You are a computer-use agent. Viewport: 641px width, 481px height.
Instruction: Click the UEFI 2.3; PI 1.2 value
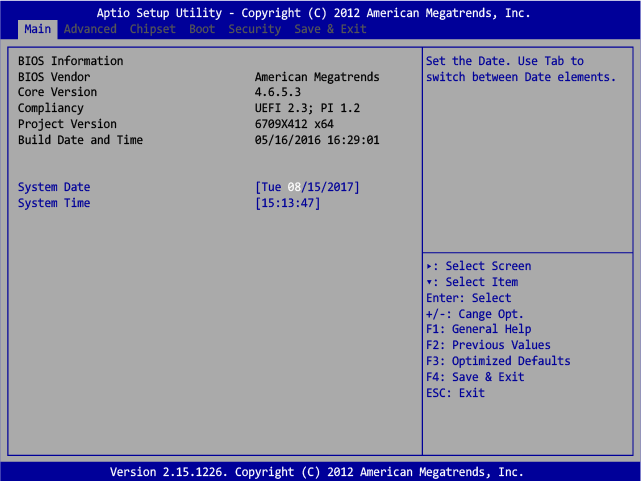(x=307, y=108)
